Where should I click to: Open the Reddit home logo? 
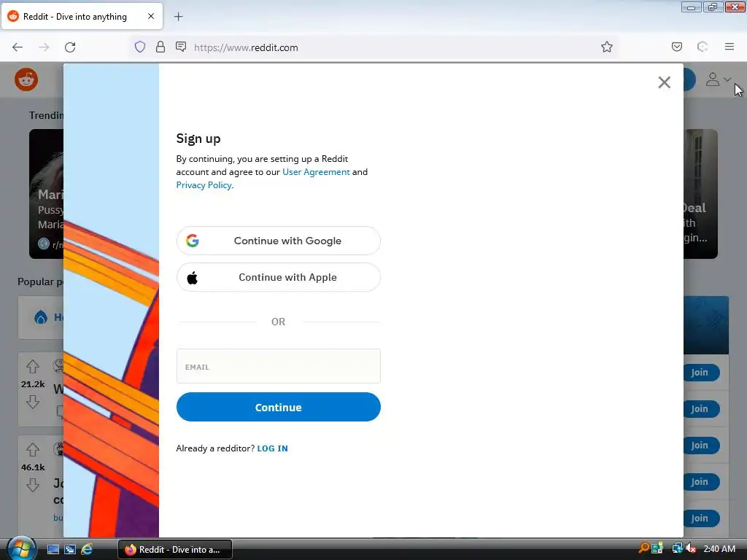coord(26,79)
